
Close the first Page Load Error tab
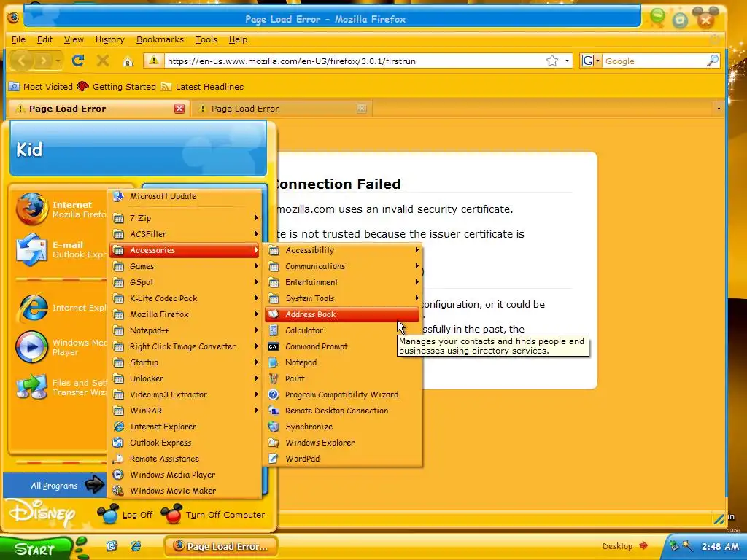(x=179, y=109)
